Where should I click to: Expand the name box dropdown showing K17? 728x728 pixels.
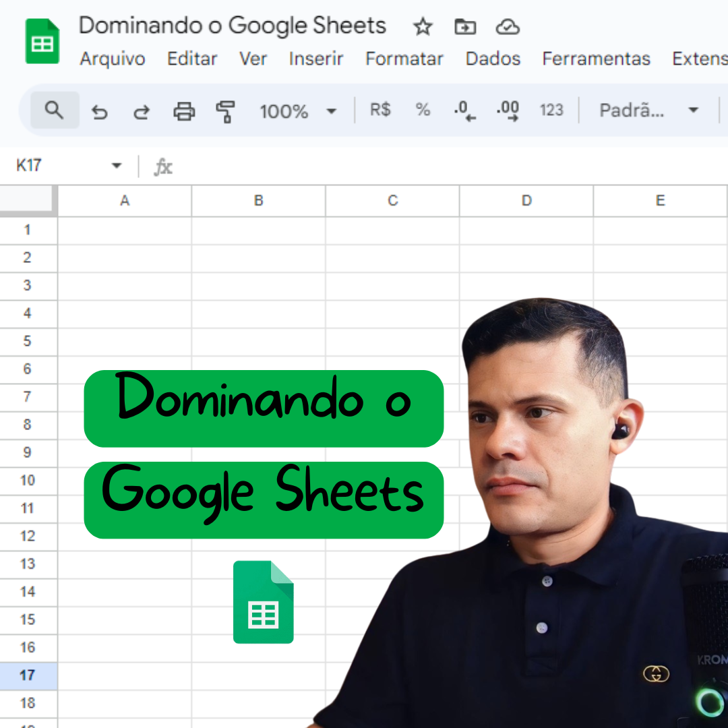116,166
